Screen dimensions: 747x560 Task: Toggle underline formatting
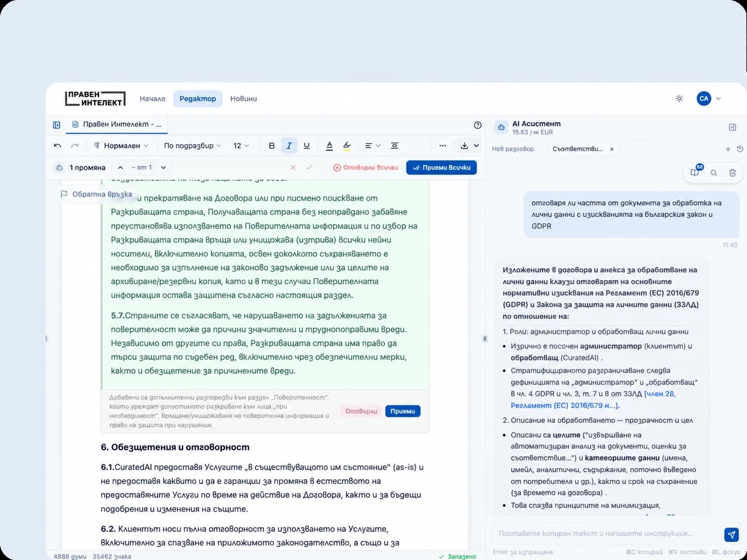click(x=306, y=146)
